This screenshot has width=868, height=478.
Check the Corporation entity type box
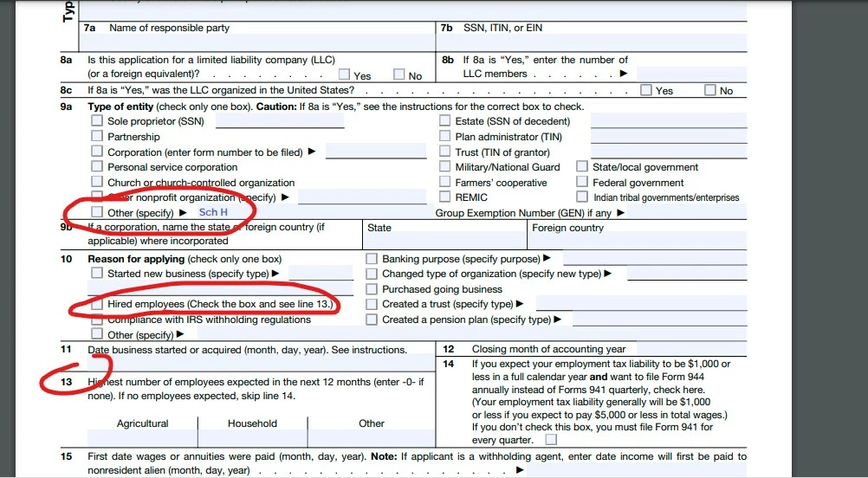[97, 151]
